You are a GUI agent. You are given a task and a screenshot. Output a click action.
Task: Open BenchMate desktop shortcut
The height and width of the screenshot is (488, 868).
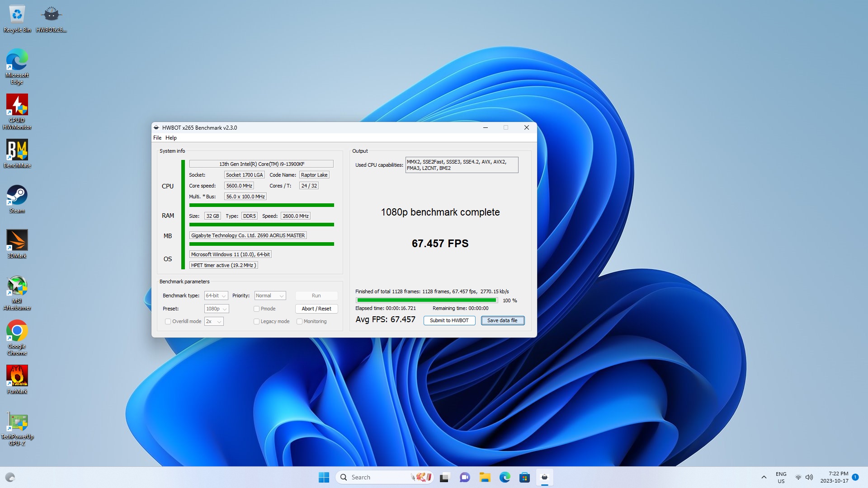click(x=17, y=154)
